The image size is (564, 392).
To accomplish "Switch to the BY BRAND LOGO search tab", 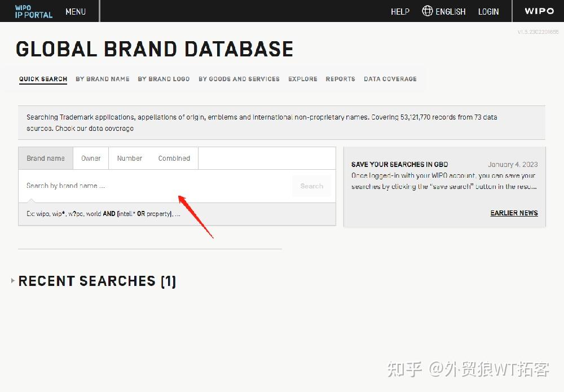I will tap(164, 79).
